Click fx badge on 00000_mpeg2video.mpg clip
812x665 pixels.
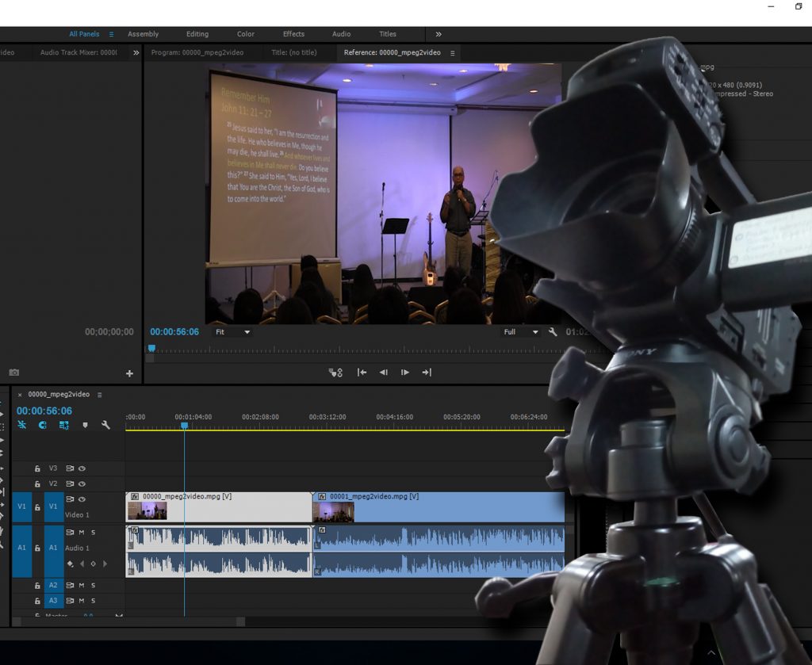tap(135, 496)
